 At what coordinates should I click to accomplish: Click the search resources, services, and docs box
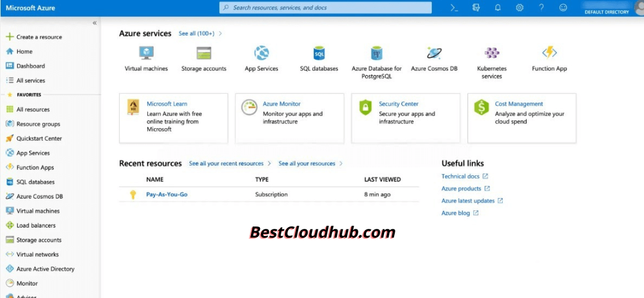pyautogui.click(x=326, y=8)
